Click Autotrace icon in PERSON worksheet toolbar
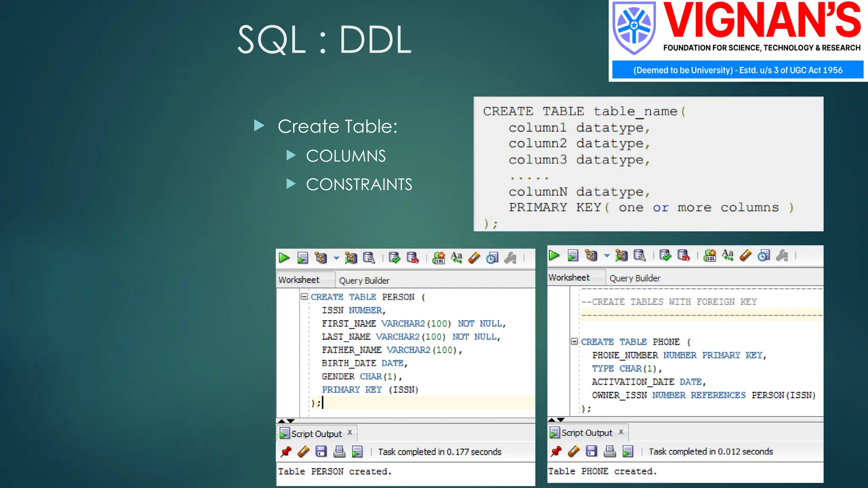This screenshot has height=488, width=868. [351, 258]
